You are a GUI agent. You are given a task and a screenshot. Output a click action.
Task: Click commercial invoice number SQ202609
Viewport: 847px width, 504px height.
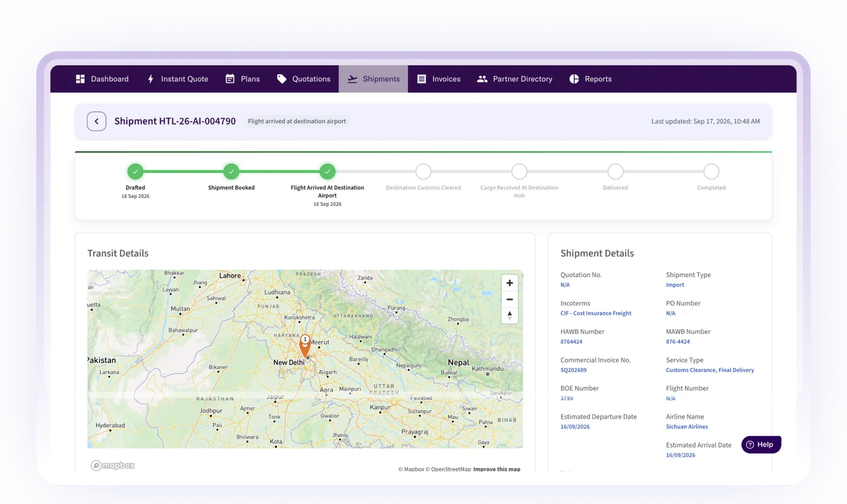pyautogui.click(x=574, y=370)
